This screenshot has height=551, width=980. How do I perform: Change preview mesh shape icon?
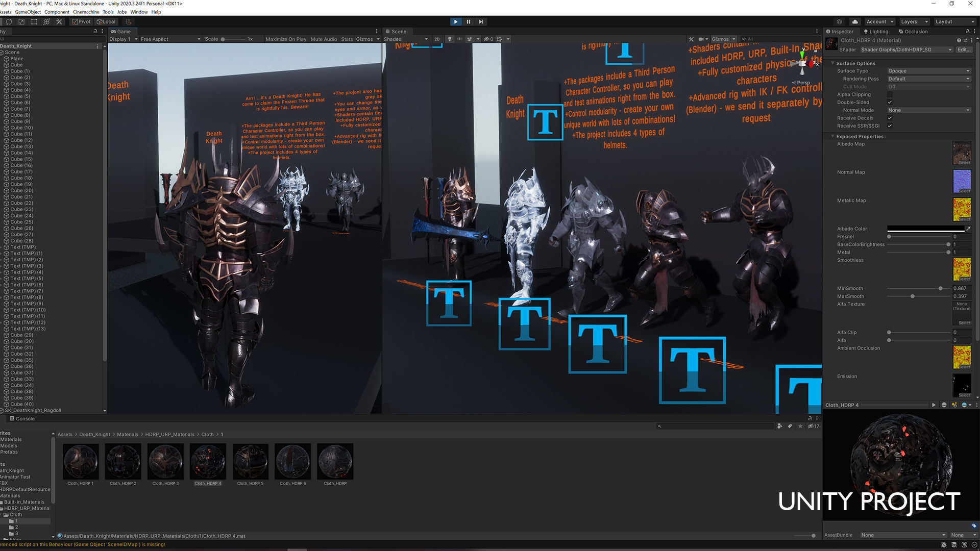944,405
